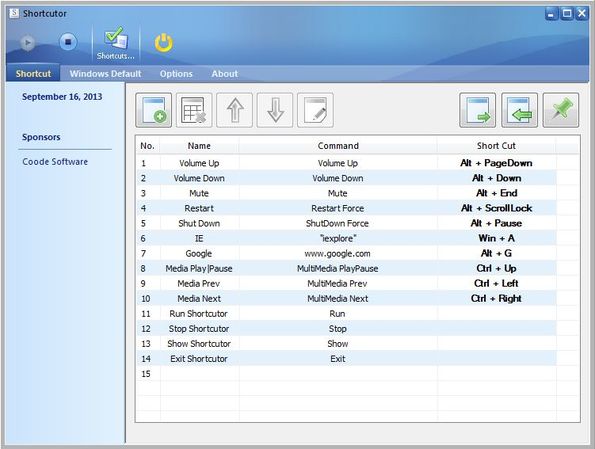595x449 pixels.
Task: Click the delete shortcut table icon
Action: pos(194,110)
